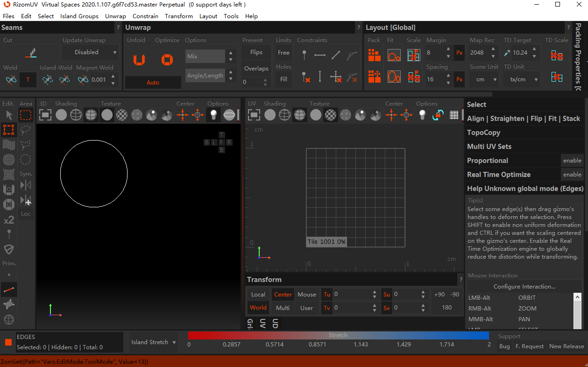Pick texel density with eyedropper icon

tap(507, 53)
